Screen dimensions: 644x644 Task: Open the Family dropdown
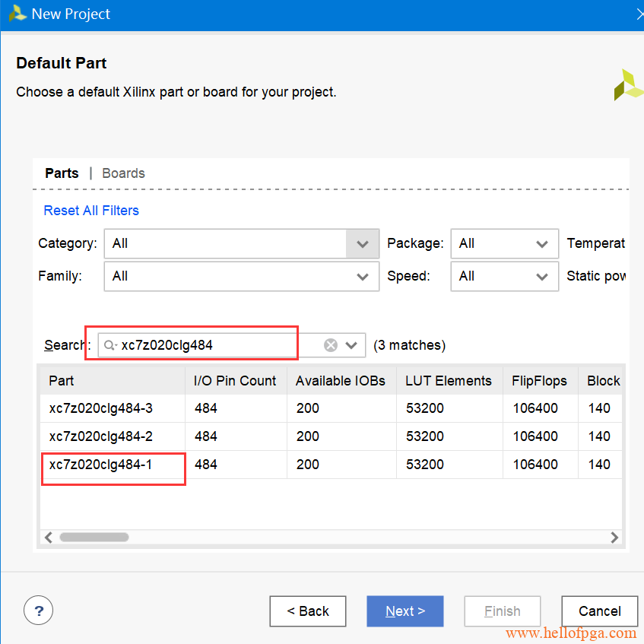242,277
